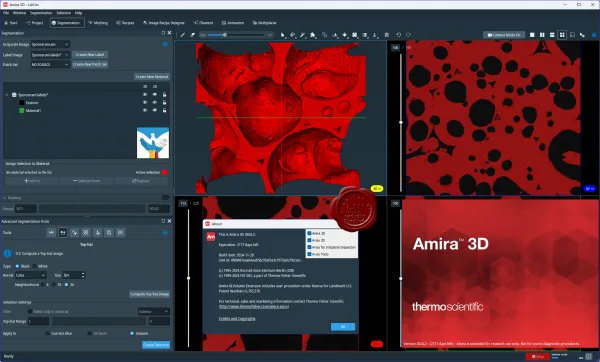600x362 pixels.
Task: Switch to the Project workroom tab
Action: tap(34, 23)
